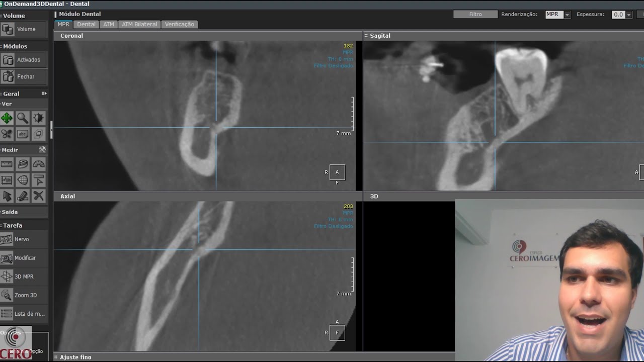Click the Coronal scale ruler bar
644x362 pixels.
[x=352, y=114]
